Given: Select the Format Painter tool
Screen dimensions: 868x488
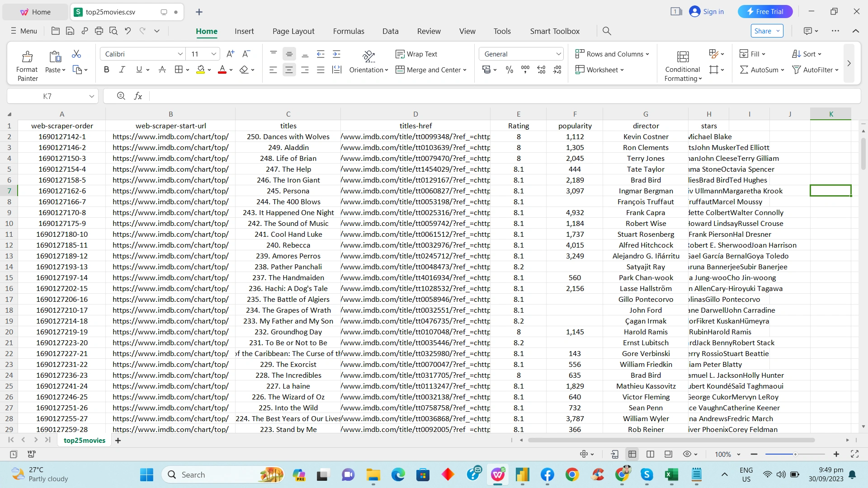Looking at the screenshot, I should [x=27, y=63].
